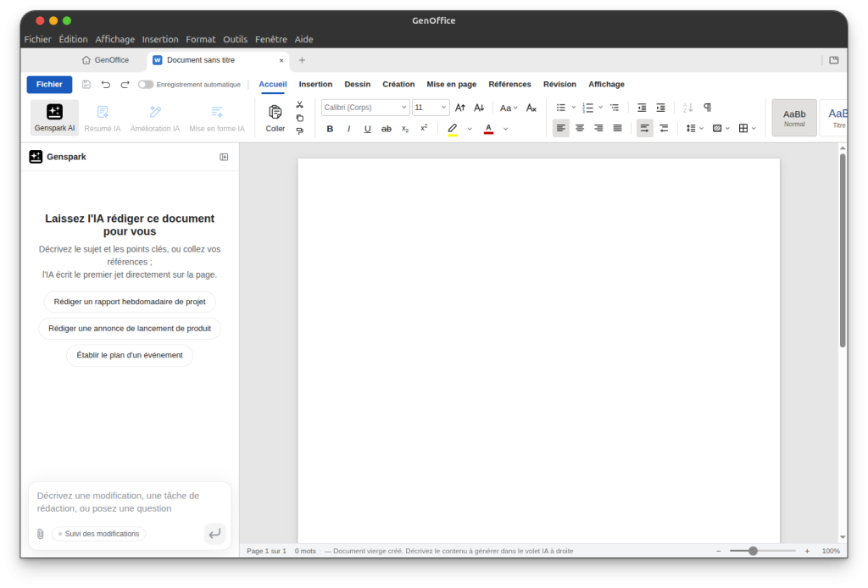The height and width of the screenshot is (588, 868).
Task: Increase paragraph indent
Action: tap(661, 108)
